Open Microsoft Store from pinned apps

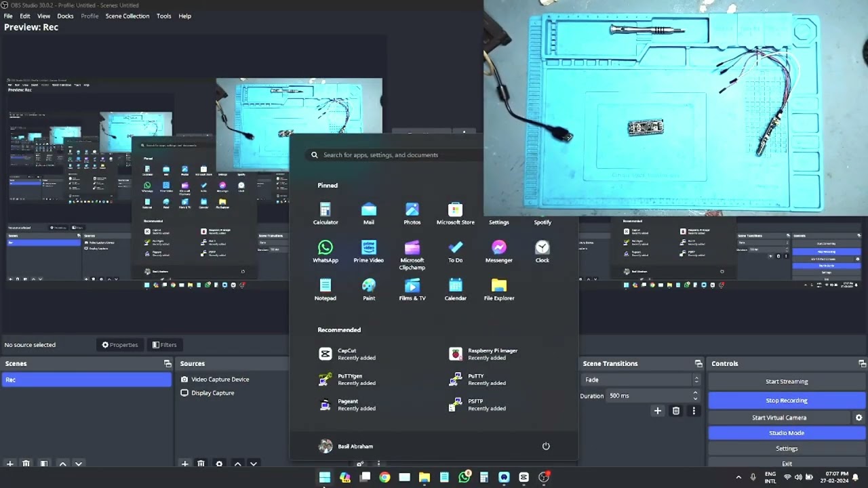pos(456,213)
